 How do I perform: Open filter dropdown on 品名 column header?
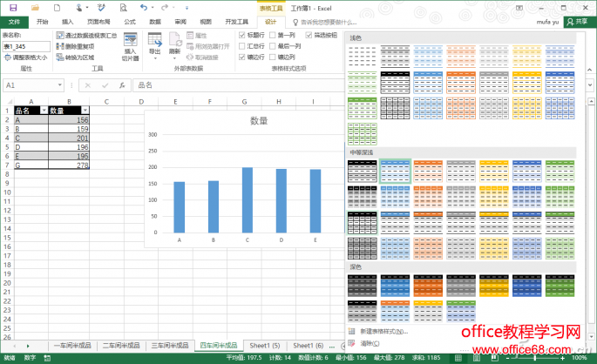[x=44, y=111]
